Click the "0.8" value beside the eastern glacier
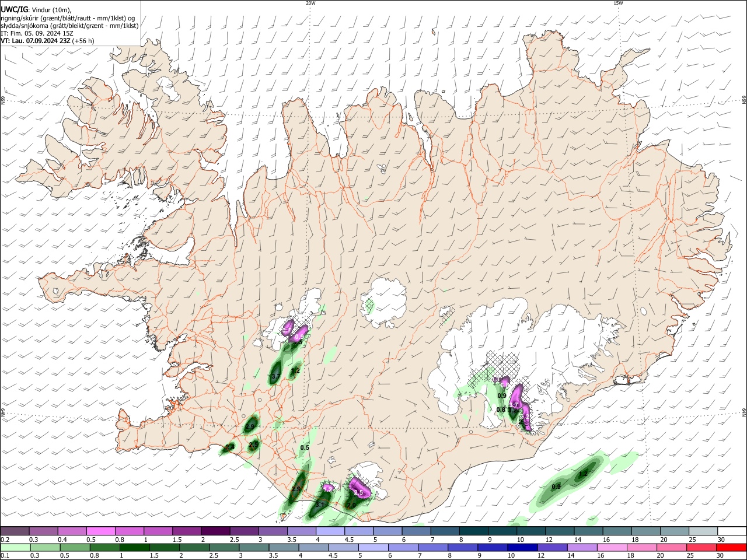Screen dimensions: 747x560 click(501, 410)
